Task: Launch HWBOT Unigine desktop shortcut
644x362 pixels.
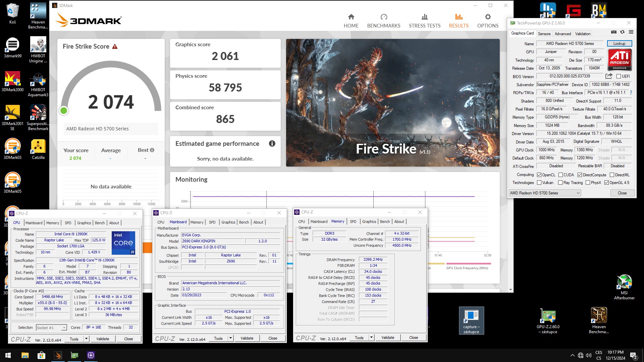Action: [38, 50]
